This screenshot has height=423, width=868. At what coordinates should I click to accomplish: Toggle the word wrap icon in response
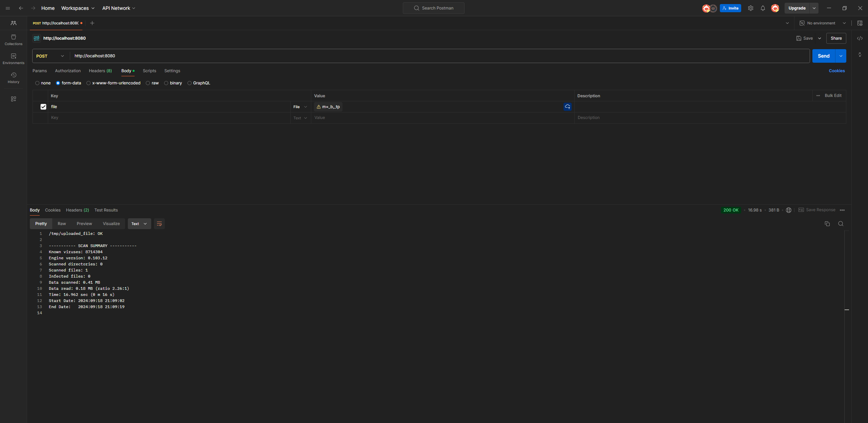[159, 224]
